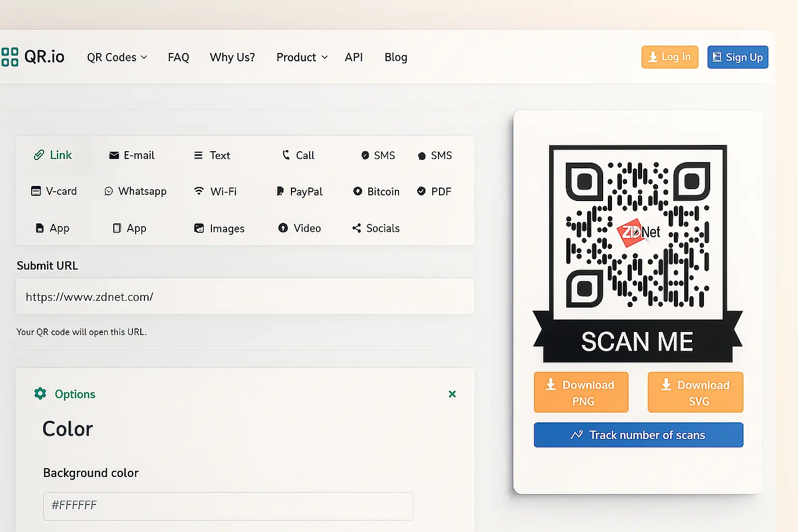Screen dimensions: 798x532
Task: Click the Download SVG button
Action: 695,392
